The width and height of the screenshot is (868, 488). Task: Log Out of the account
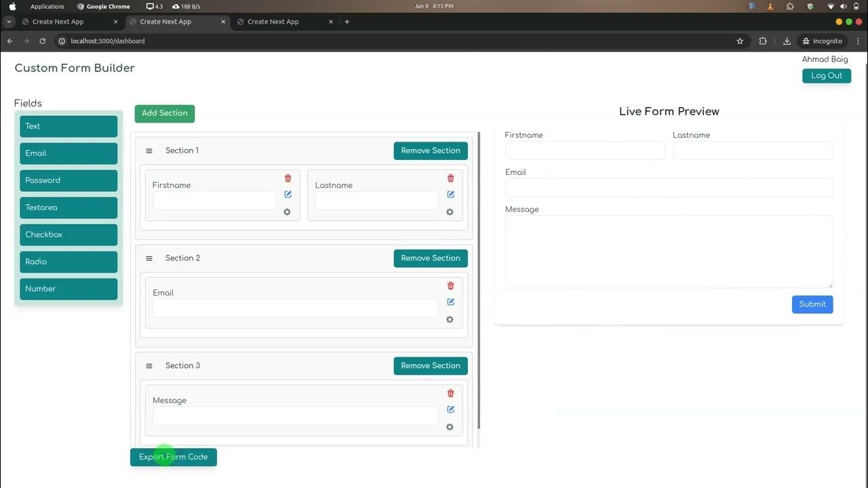(x=827, y=76)
